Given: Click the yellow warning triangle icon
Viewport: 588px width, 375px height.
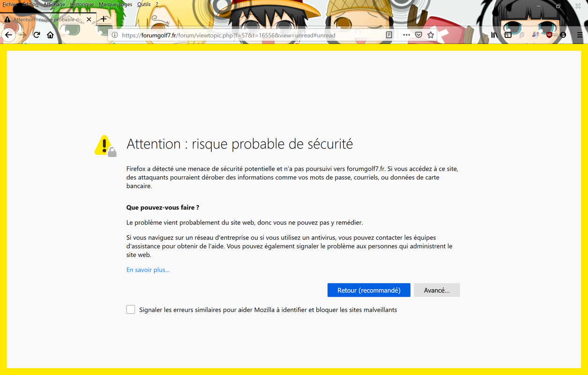Looking at the screenshot, I should click(105, 146).
